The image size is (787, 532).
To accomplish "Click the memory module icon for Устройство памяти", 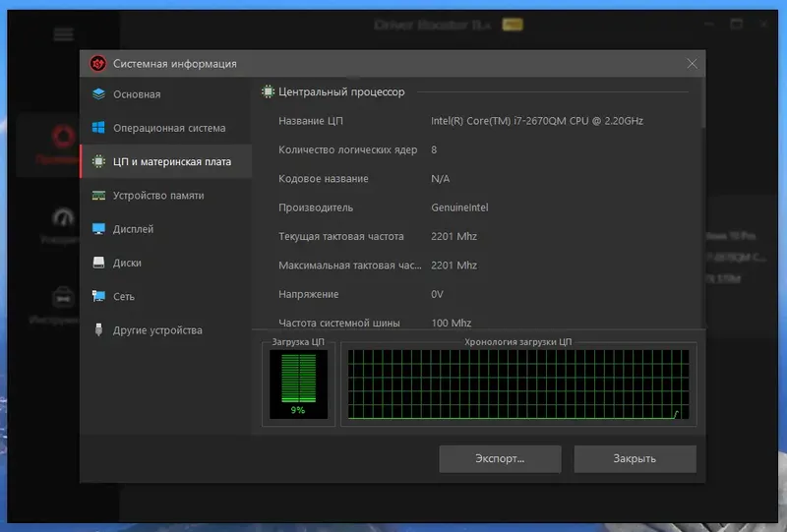I will pyautogui.click(x=99, y=196).
